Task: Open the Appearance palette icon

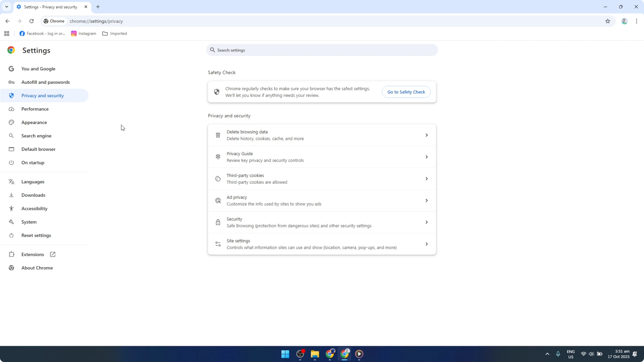Action: coord(11,122)
